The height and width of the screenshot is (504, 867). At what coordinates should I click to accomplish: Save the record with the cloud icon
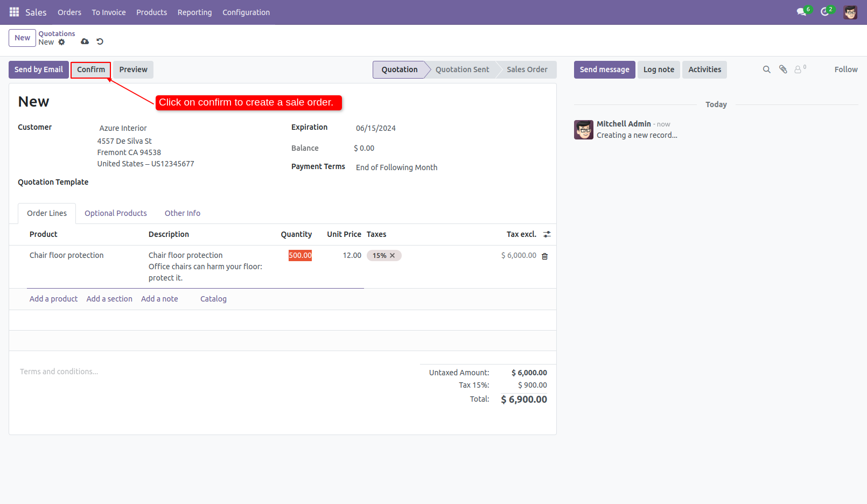pos(85,41)
